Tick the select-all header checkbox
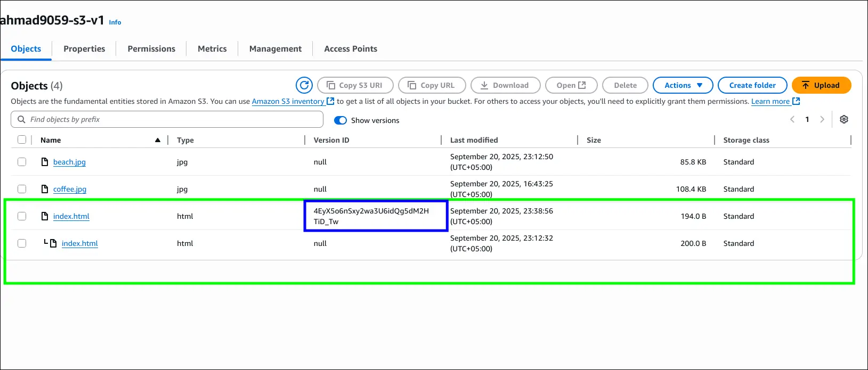 22,139
